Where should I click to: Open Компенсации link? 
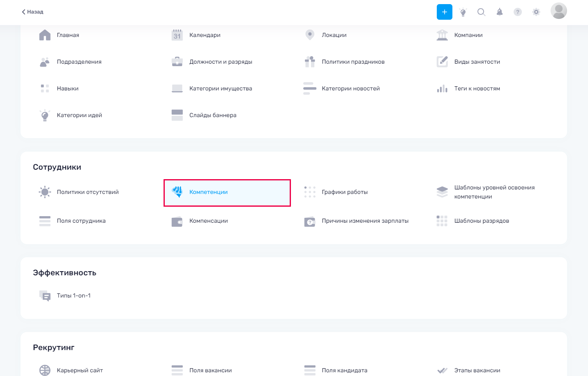(208, 221)
